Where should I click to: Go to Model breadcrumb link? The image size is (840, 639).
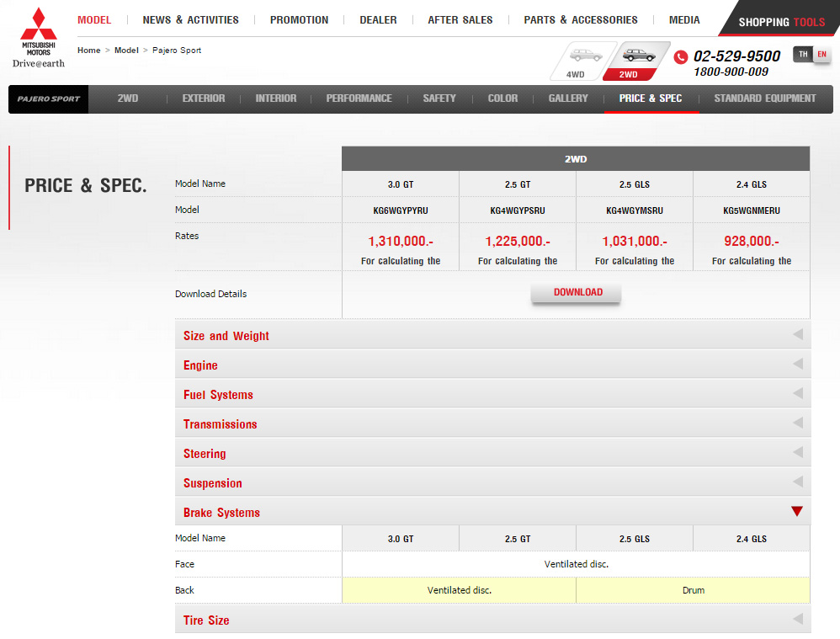126,50
